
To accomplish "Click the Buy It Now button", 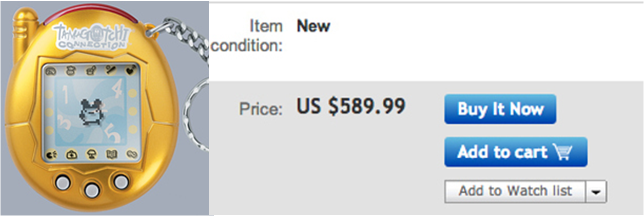I will (500, 109).
